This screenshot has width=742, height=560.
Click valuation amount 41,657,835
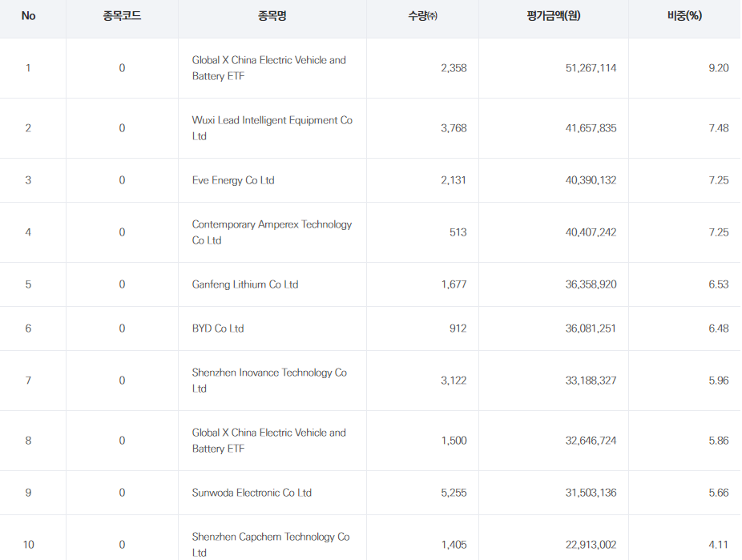(x=591, y=128)
